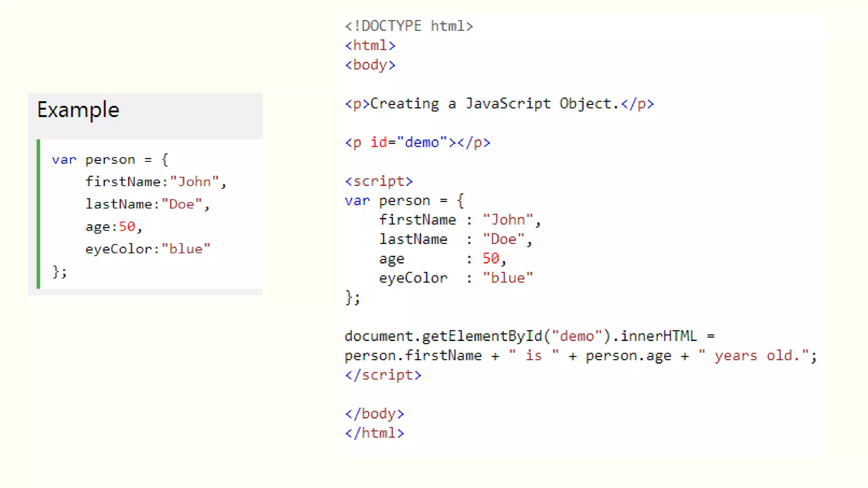Image resolution: width=868 pixels, height=488 pixels.
Task: Click the closing </body> tag
Action: point(374,414)
